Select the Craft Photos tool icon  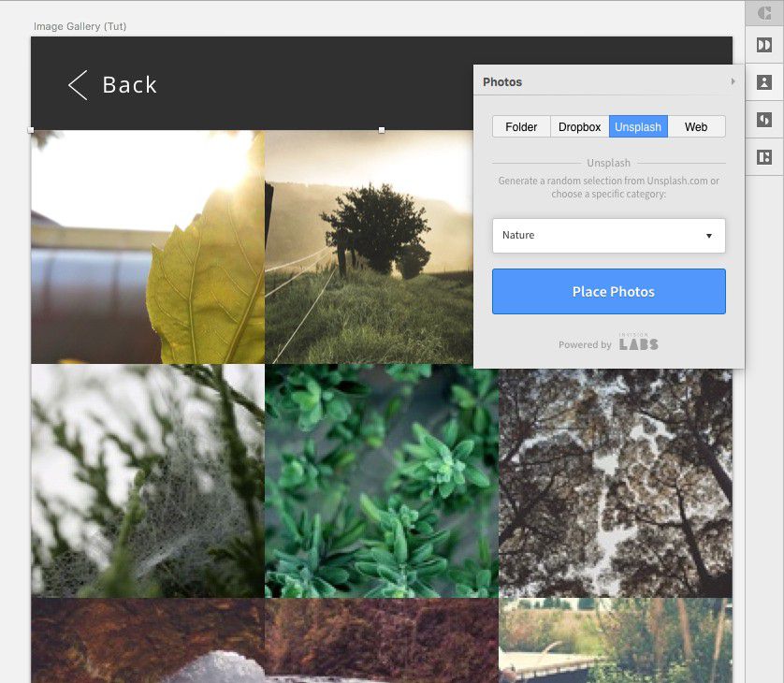[764, 82]
